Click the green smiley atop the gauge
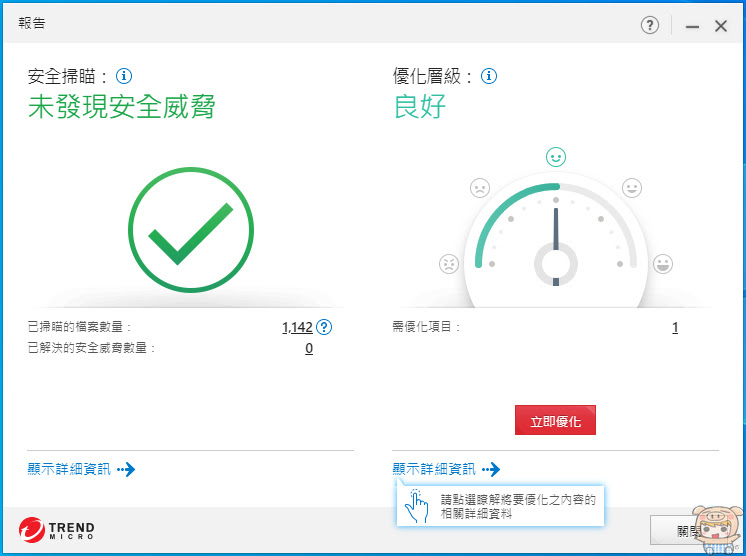This screenshot has height=556, width=746. (556, 156)
